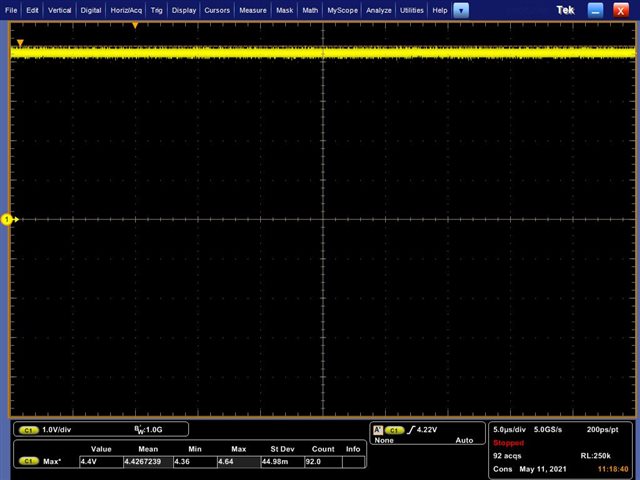Expand the menu bar dropdown arrow button
This screenshot has height=480, width=640.
pos(461,11)
